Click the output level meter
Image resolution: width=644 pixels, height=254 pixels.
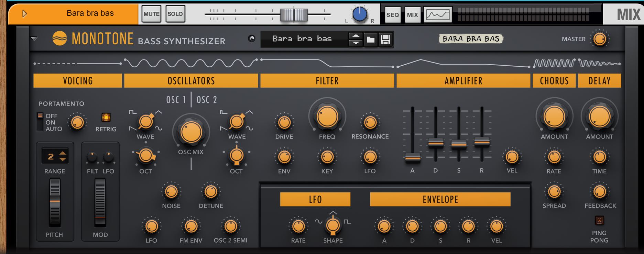(x=523, y=14)
